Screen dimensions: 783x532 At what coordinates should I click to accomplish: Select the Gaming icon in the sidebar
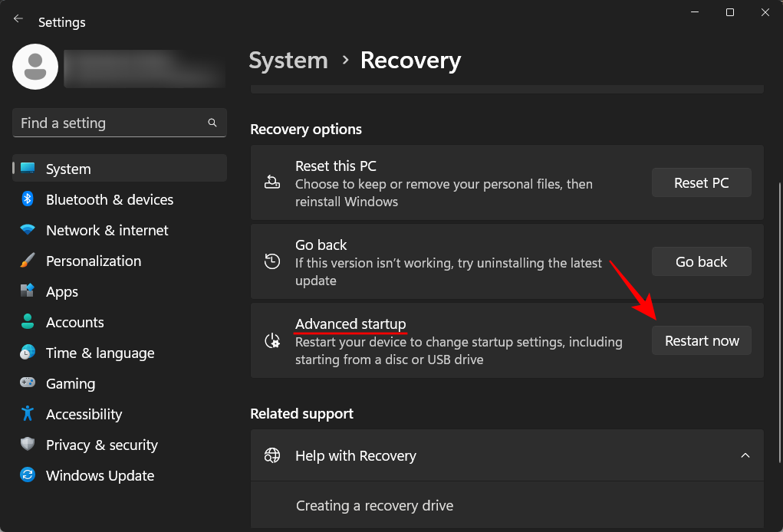tap(27, 383)
